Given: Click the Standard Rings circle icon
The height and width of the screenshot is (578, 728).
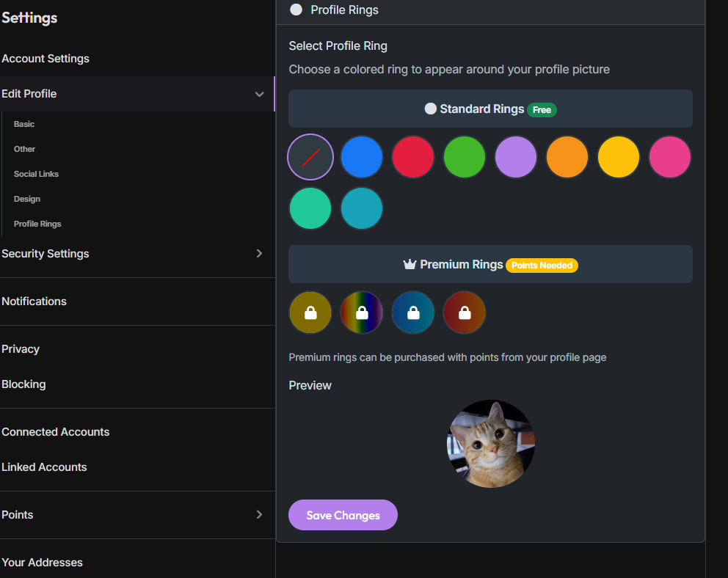Looking at the screenshot, I should tap(430, 109).
